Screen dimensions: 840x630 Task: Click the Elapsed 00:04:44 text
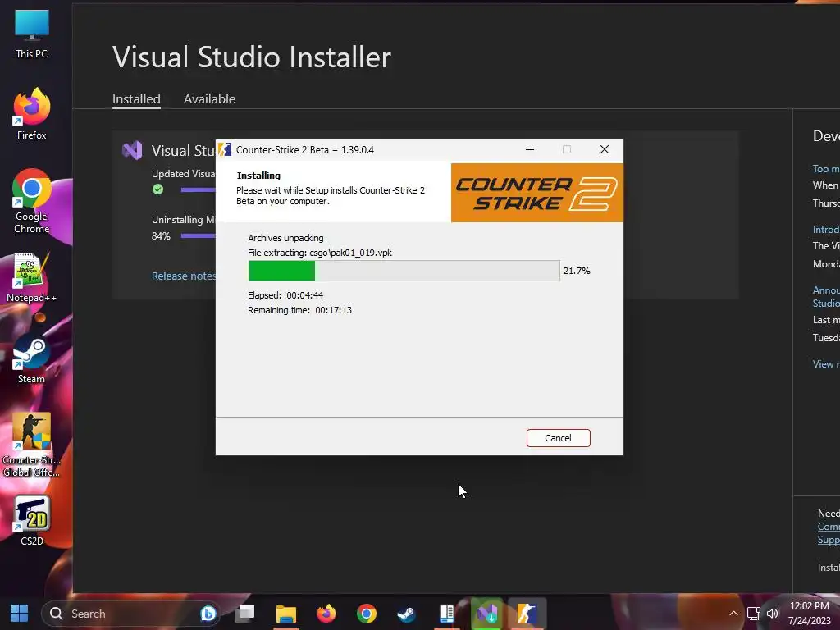pos(285,295)
